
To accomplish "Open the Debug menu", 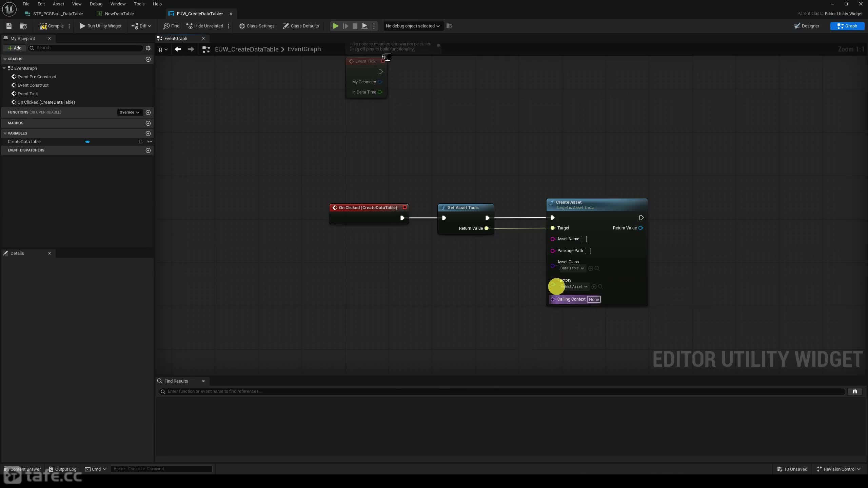I will coord(96,4).
